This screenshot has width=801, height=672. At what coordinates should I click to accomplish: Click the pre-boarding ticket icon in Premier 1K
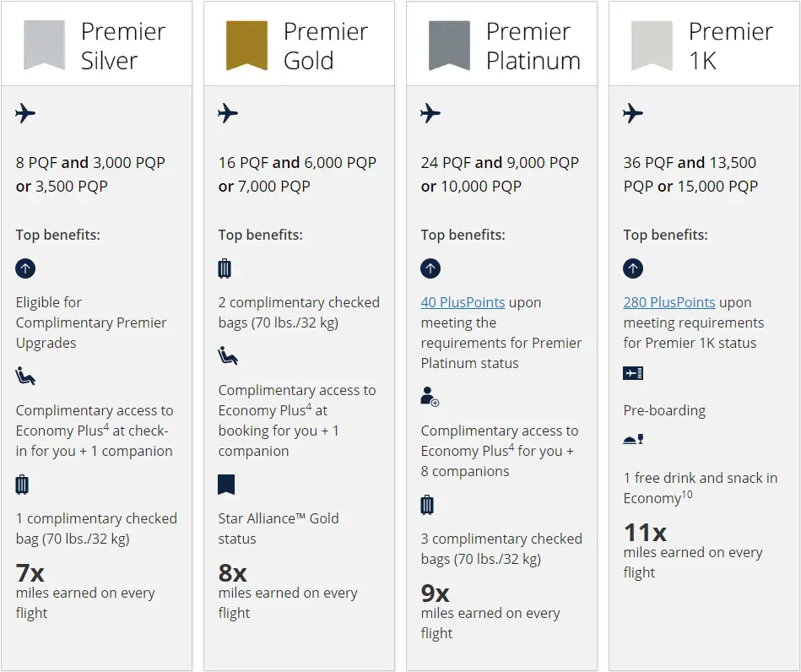pyautogui.click(x=633, y=373)
